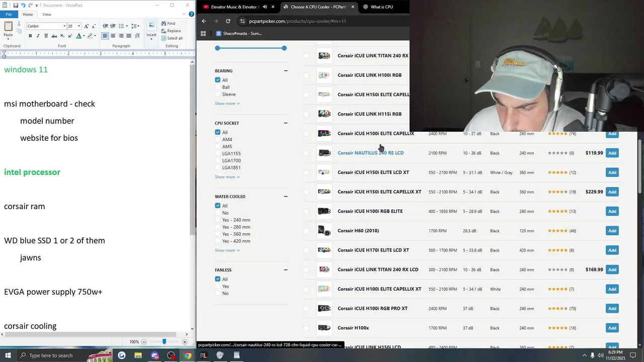Open Corsair H100x product link
Image resolution: width=644 pixels, height=362 pixels.
point(353,328)
